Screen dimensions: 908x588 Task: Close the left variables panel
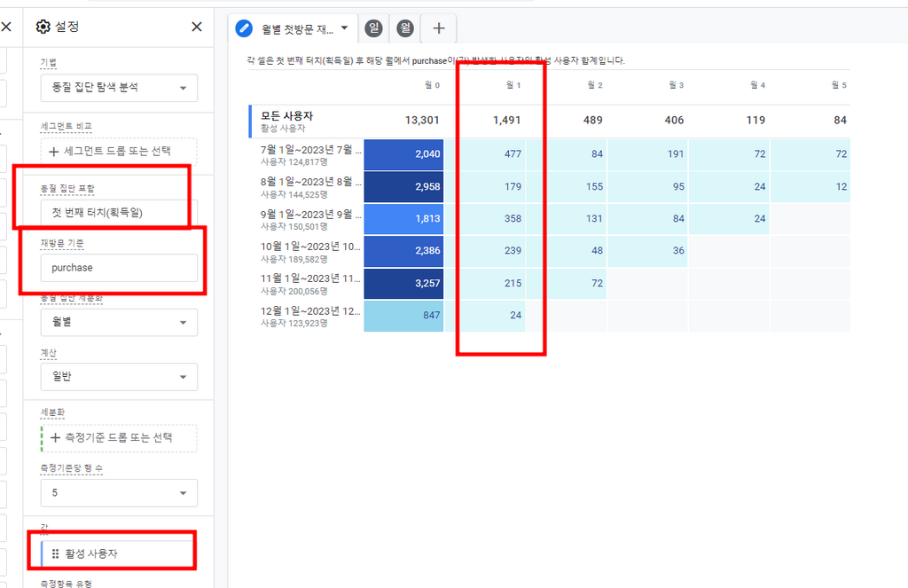pos(6,27)
